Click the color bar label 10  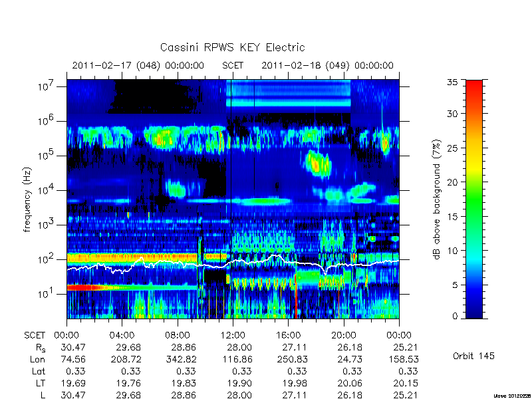452,251
